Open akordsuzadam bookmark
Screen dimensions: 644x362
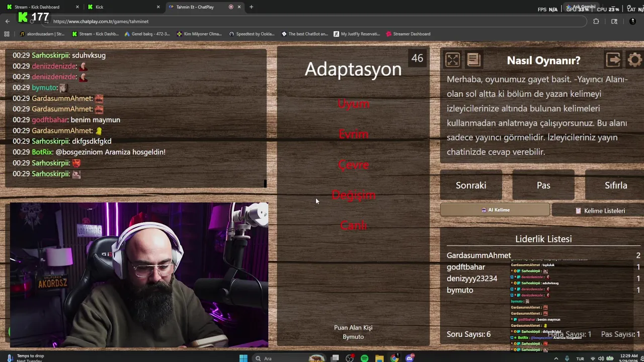click(x=42, y=34)
